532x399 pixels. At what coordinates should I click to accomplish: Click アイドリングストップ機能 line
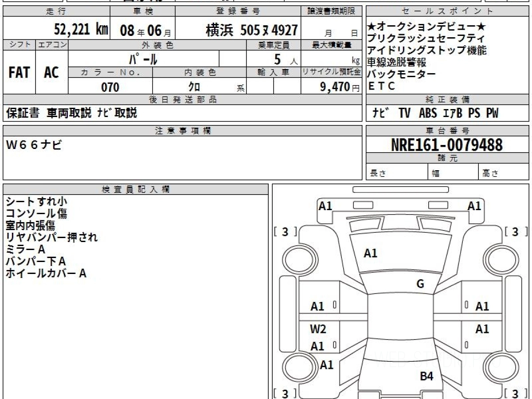[x=427, y=51]
